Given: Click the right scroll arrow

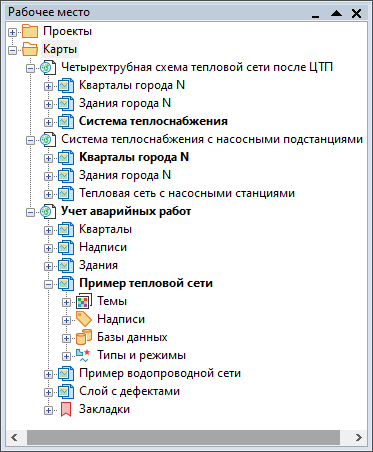Looking at the screenshot, I should click(x=358, y=437).
